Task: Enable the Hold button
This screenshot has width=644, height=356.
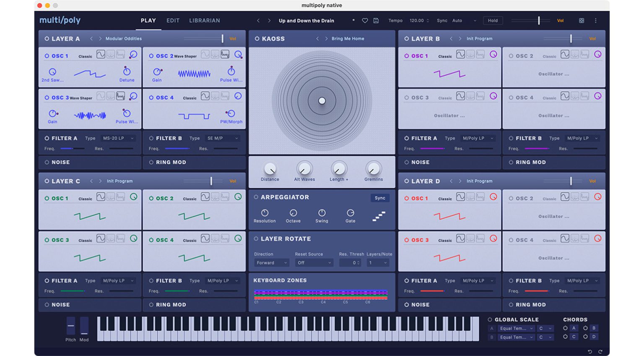Action: pos(493,20)
